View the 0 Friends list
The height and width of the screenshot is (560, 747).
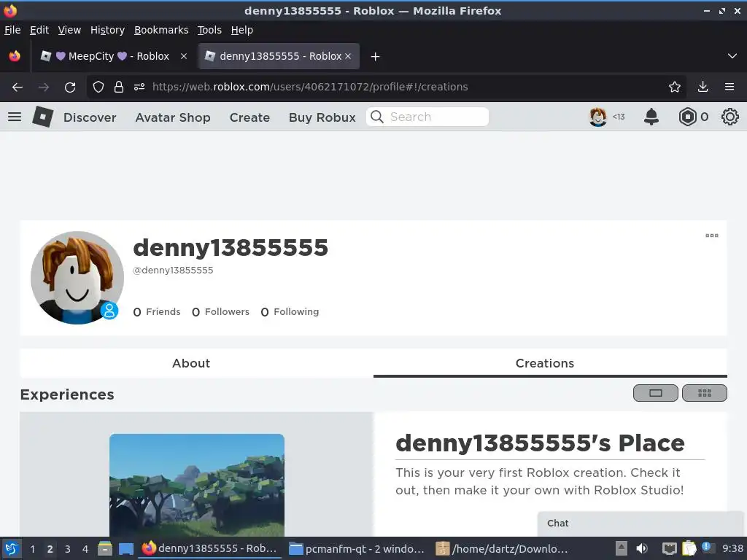coord(157,312)
